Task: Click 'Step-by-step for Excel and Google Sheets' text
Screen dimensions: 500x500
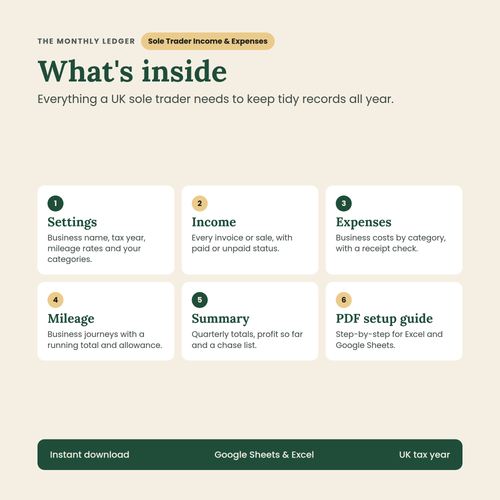Action: click(389, 340)
